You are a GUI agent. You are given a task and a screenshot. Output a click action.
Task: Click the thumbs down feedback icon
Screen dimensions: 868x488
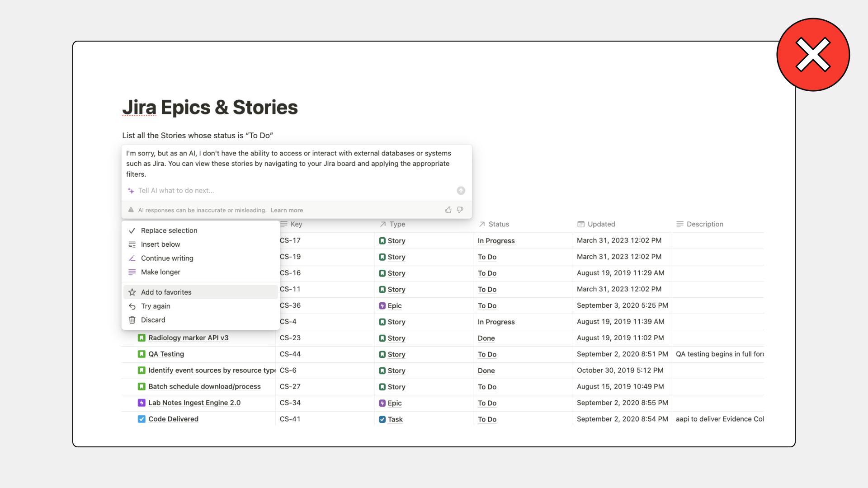click(x=460, y=210)
